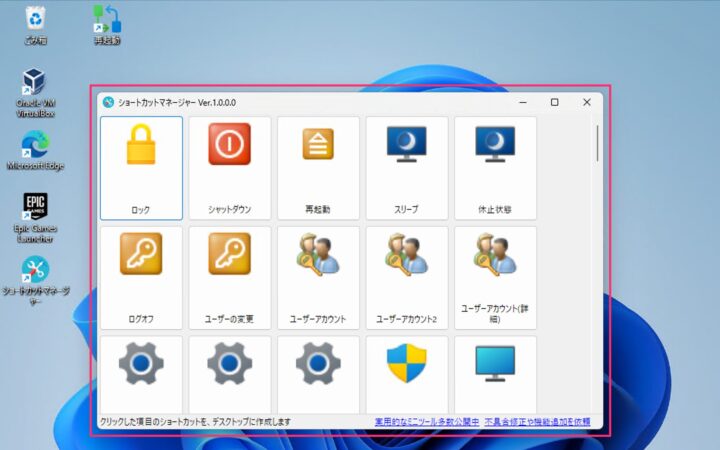This screenshot has width=720, height=450.
Task: Open the 実用的なミニツール多数公開中 link
Action: [x=427, y=422]
